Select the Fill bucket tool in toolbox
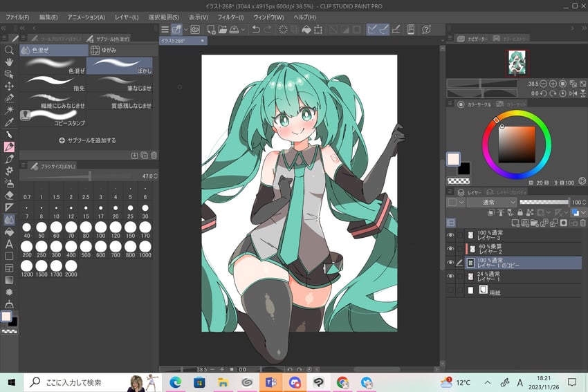This screenshot has width=588, height=392. (9, 232)
